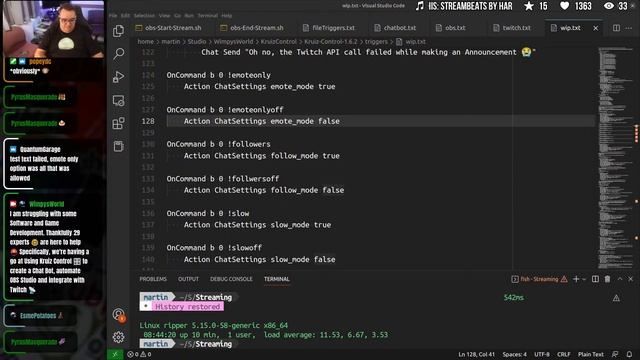This screenshot has width=640, height=360.
Task: Click 'UTF-8' encoding in status bar
Action: (x=542, y=354)
